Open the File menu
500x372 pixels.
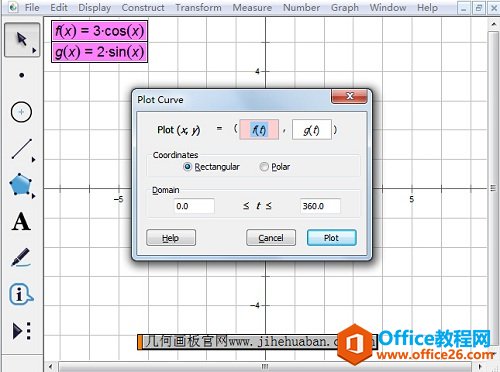[x=32, y=7]
